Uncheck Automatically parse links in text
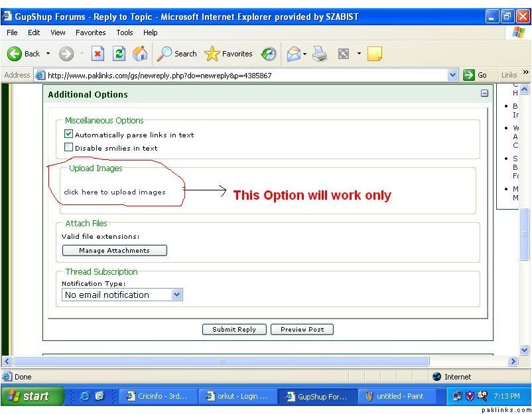 coord(68,134)
